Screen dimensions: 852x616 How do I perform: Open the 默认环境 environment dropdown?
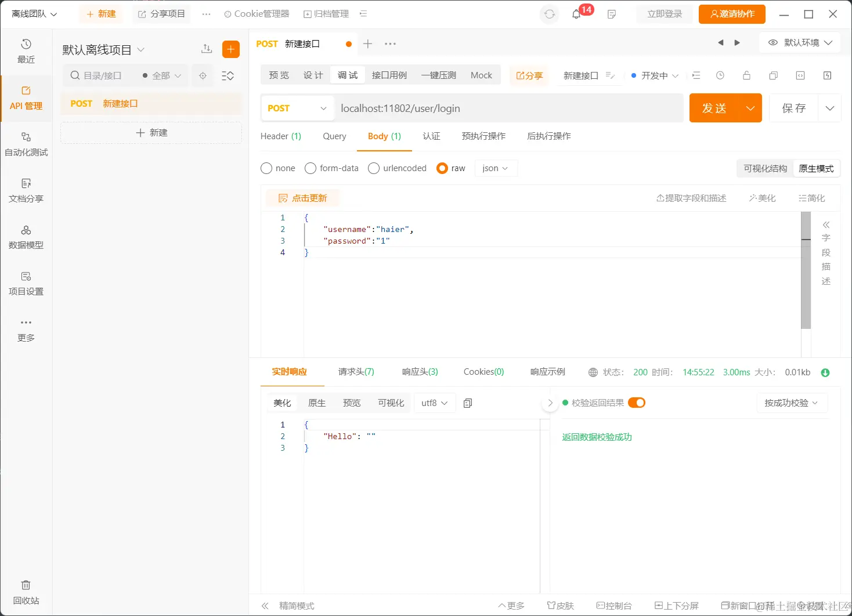point(800,42)
